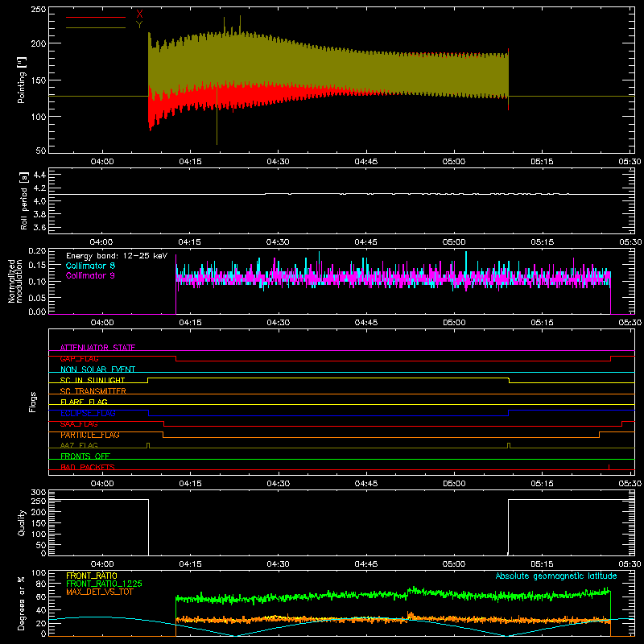Screen dimensions: 644x644
Task: Click the 4.4 tick on Roll period axis
Action: [x=39, y=175]
